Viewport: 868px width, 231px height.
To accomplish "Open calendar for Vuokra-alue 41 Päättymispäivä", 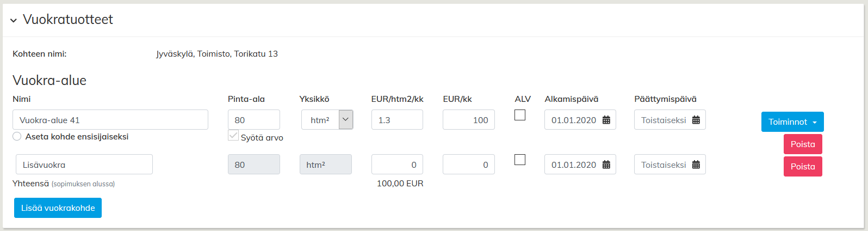I will click(x=696, y=120).
